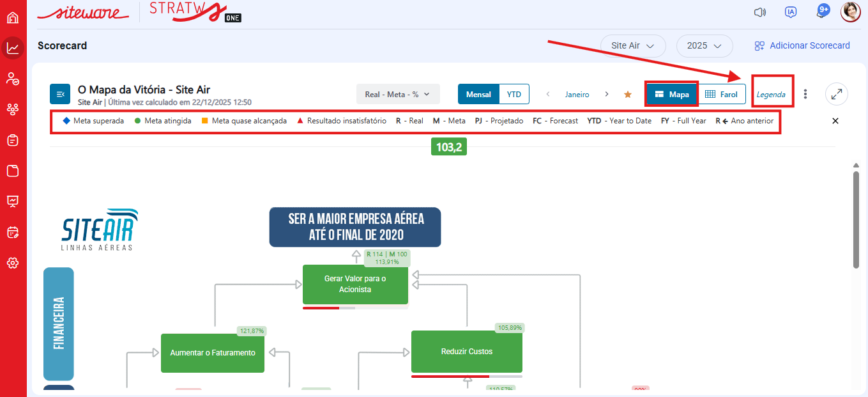Open the settings gear in sidebar
Viewport: 868px width, 397px height.
pos(13,263)
